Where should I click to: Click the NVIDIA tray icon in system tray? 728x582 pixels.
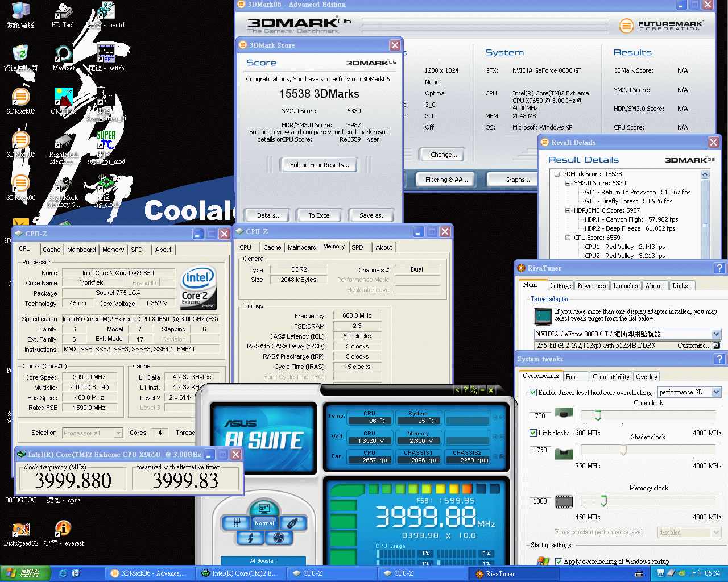(x=681, y=573)
